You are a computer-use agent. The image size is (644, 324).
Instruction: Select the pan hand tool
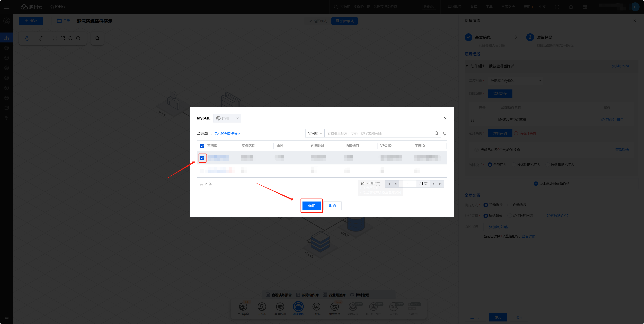[x=27, y=38]
